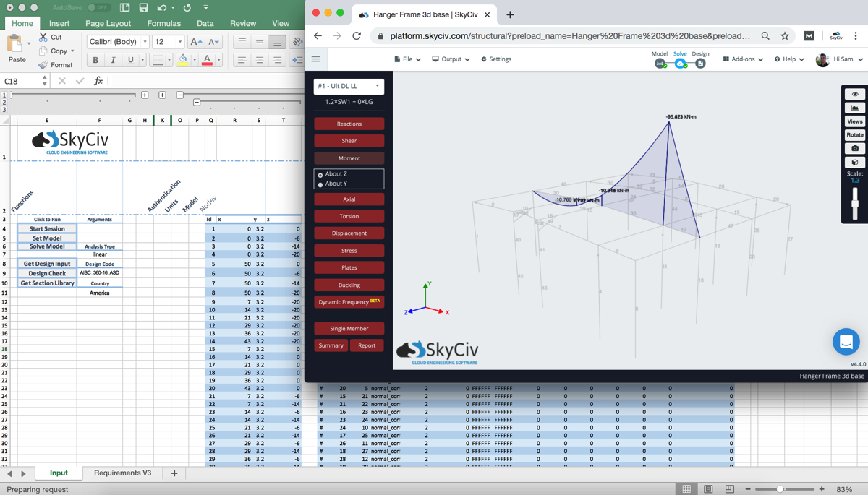The image size is (868, 495).
Task: Click the Scale slider in the viewer
Action: point(854,202)
